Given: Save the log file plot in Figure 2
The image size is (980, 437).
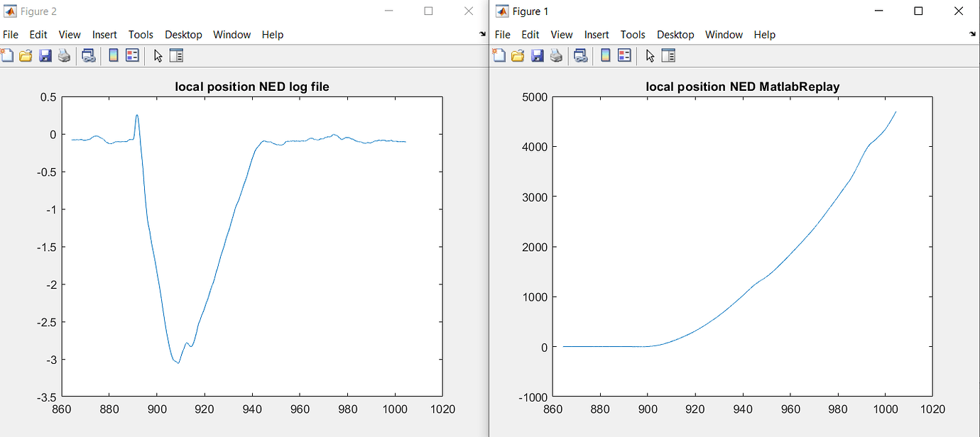Looking at the screenshot, I should pyautogui.click(x=45, y=55).
